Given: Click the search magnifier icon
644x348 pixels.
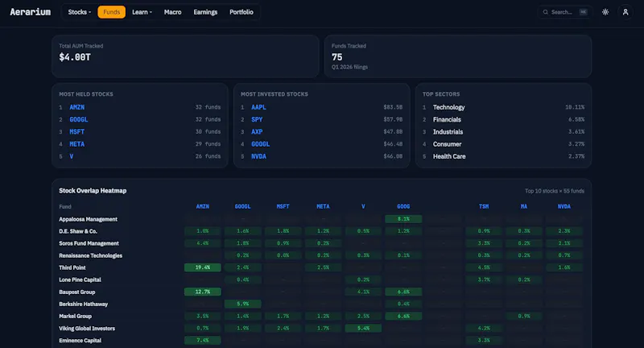Looking at the screenshot, I should (x=546, y=12).
